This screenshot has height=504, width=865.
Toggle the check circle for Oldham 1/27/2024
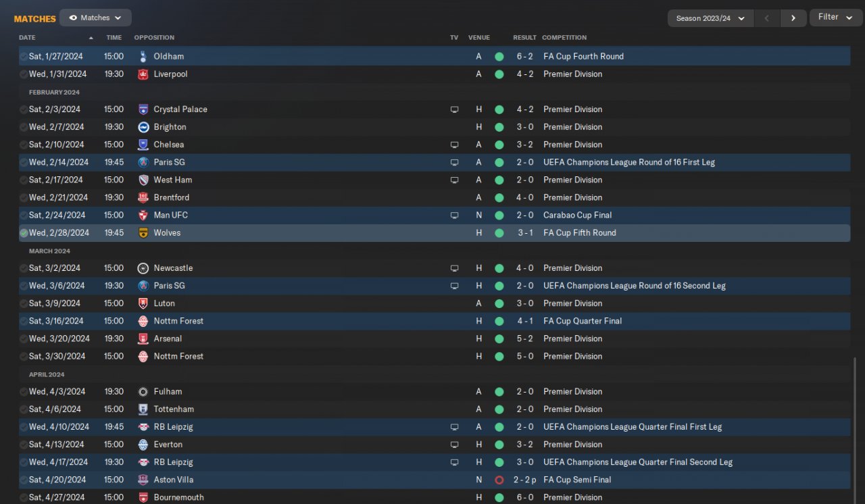click(x=24, y=57)
